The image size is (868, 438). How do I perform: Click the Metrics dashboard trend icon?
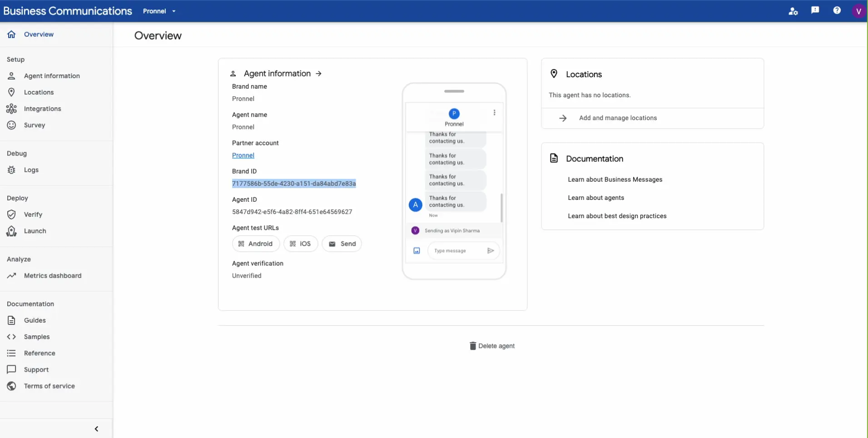point(11,276)
